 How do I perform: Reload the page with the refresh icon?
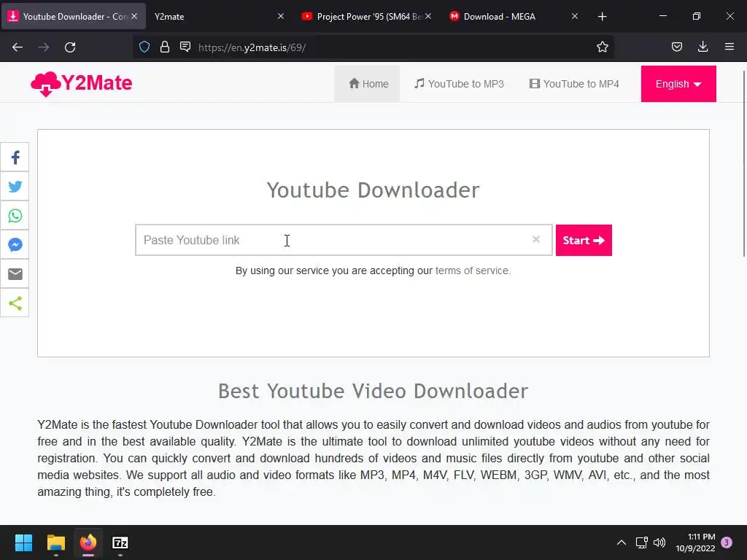[70, 47]
